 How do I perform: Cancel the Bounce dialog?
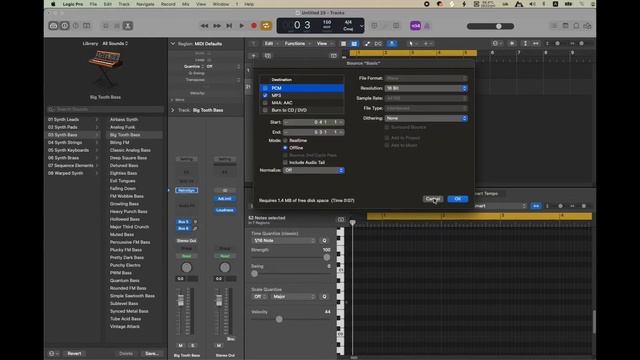433,199
